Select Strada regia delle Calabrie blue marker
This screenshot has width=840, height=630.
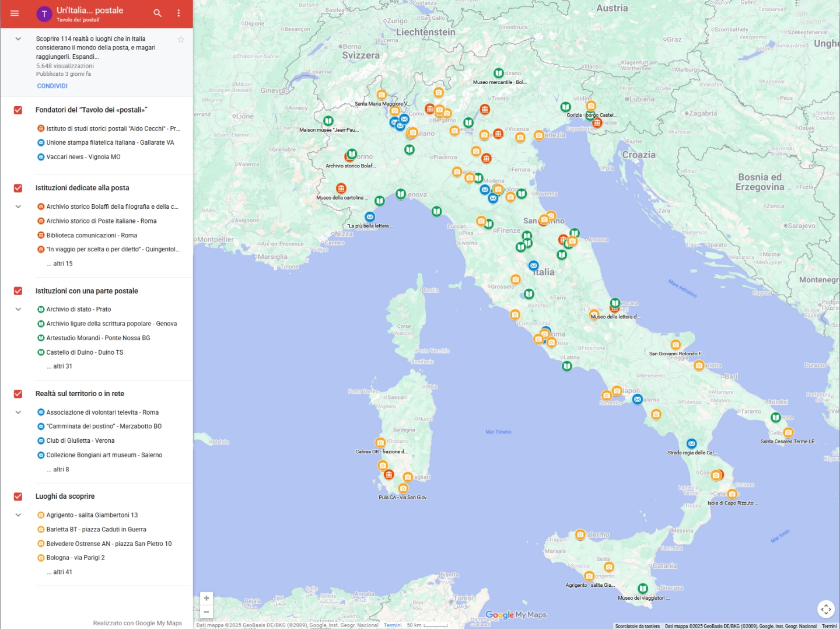click(x=692, y=444)
